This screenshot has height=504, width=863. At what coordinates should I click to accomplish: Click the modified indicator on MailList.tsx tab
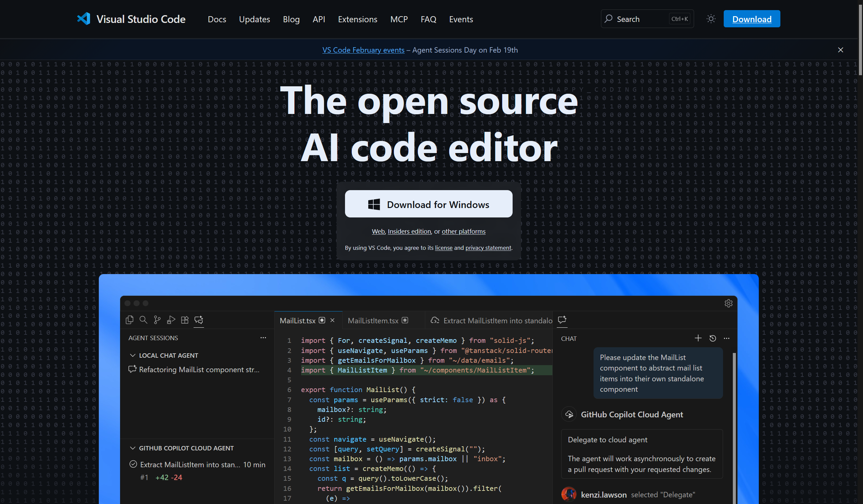pyautogui.click(x=322, y=320)
